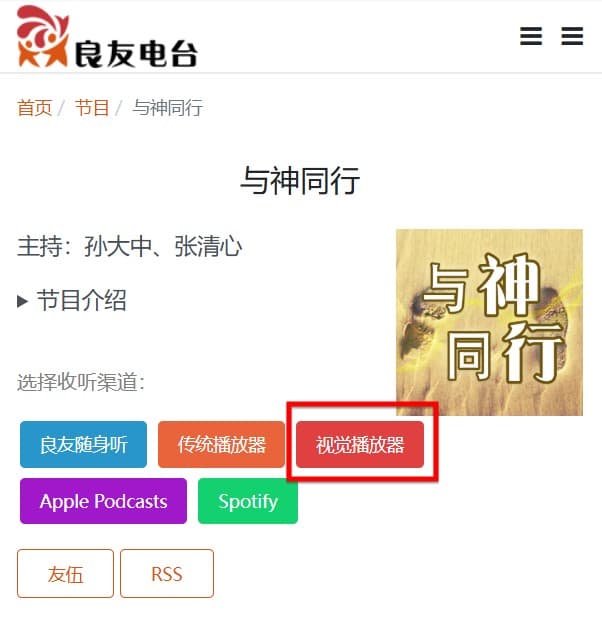
Task: Click host names 孙大中、张清心
Action: tap(163, 246)
